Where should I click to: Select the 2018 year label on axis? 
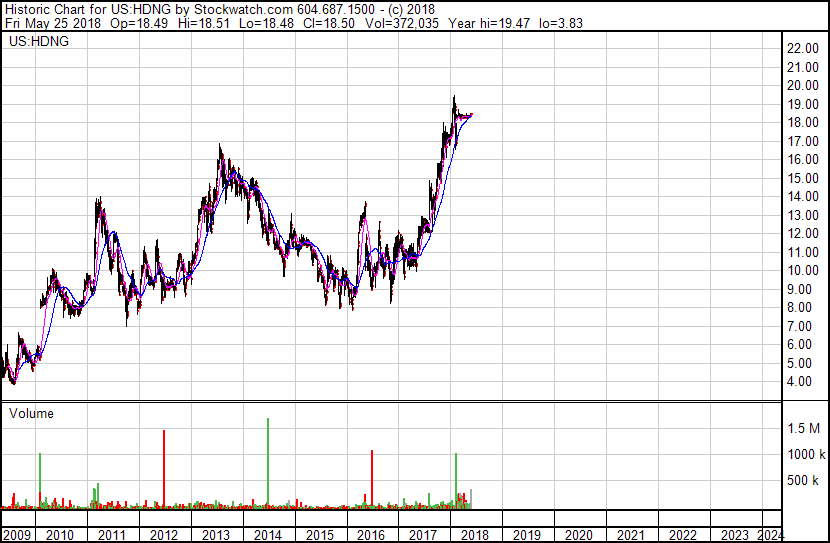point(475,535)
